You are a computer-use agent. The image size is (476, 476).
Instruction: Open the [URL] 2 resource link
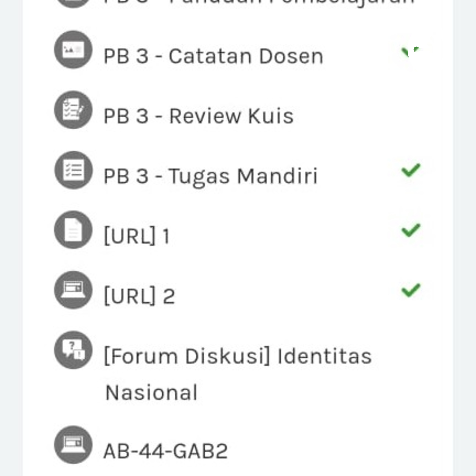[139, 296]
